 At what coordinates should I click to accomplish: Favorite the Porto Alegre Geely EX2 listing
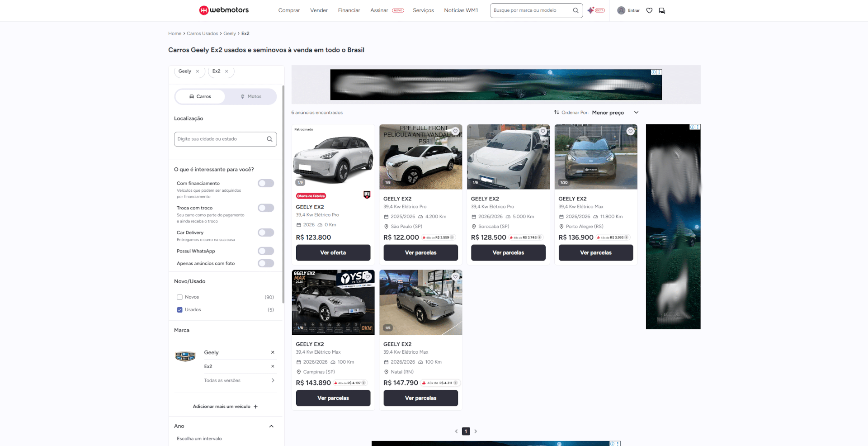[631, 131]
